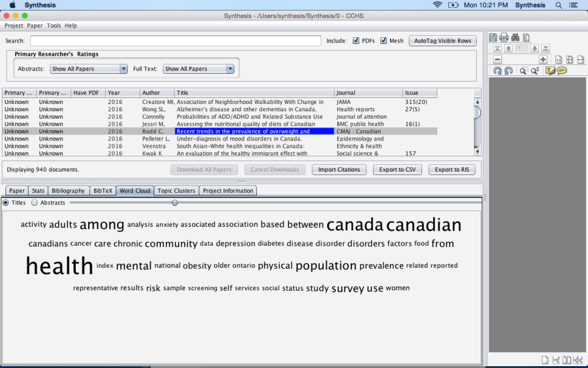588x368 pixels.
Task: Click the binoculars search icon
Action: click(515, 37)
